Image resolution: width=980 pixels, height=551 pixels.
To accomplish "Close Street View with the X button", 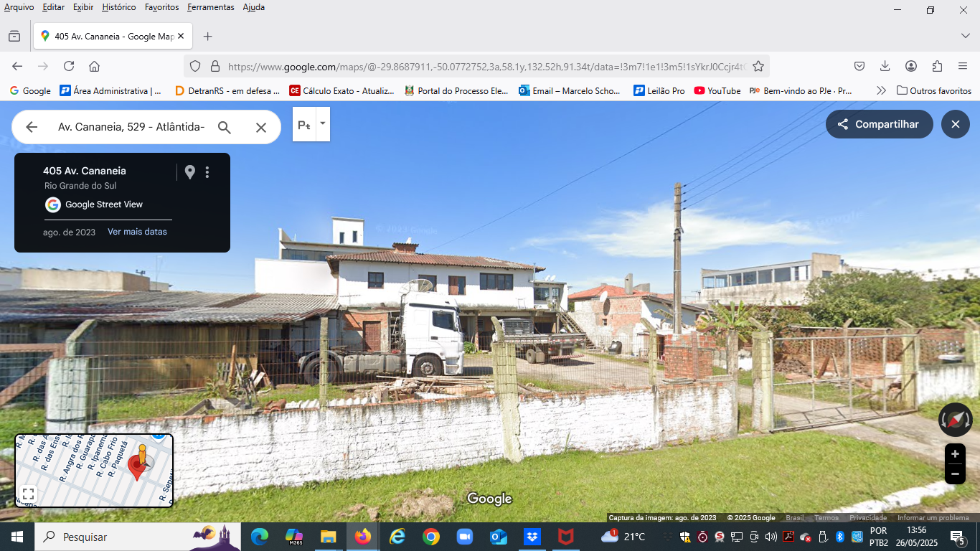I will 956,124.
